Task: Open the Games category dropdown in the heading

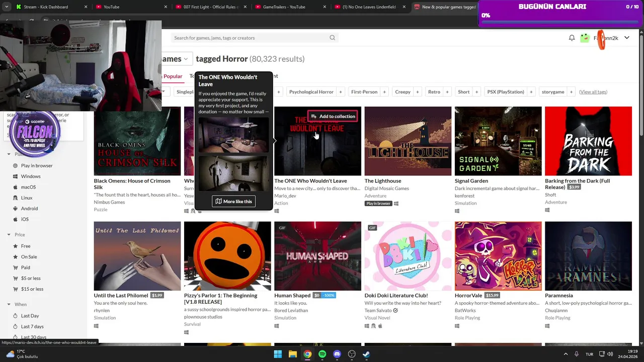Action: click(177, 59)
